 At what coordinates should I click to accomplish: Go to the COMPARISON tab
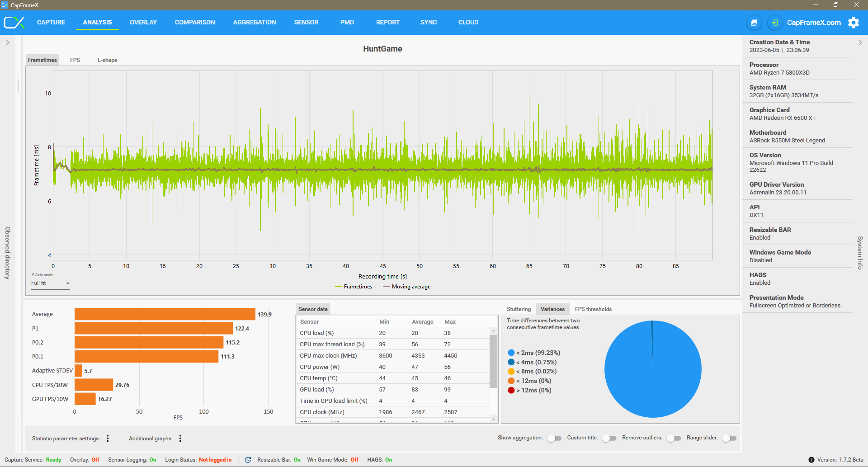(x=195, y=22)
